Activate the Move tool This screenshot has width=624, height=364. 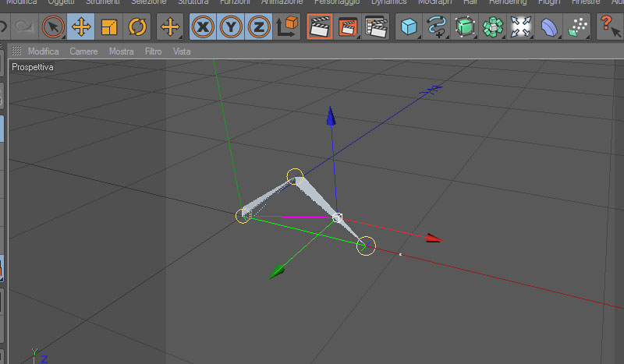coord(81,27)
